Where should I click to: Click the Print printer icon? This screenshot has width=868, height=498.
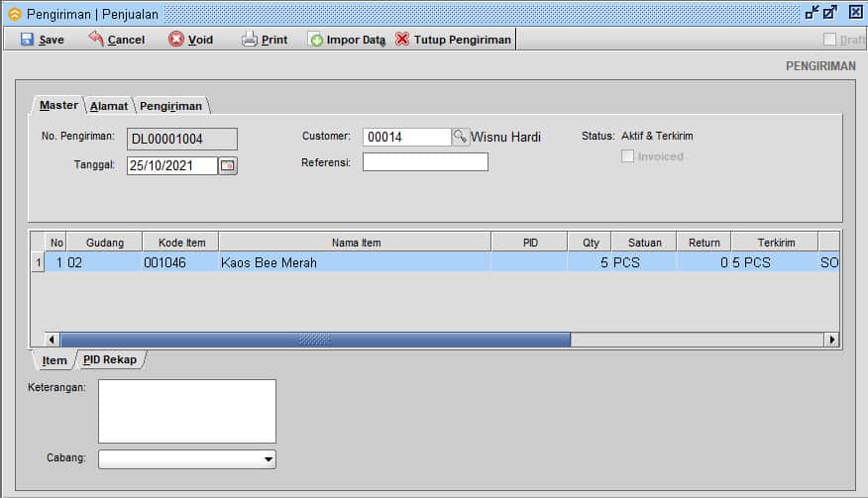[250, 40]
